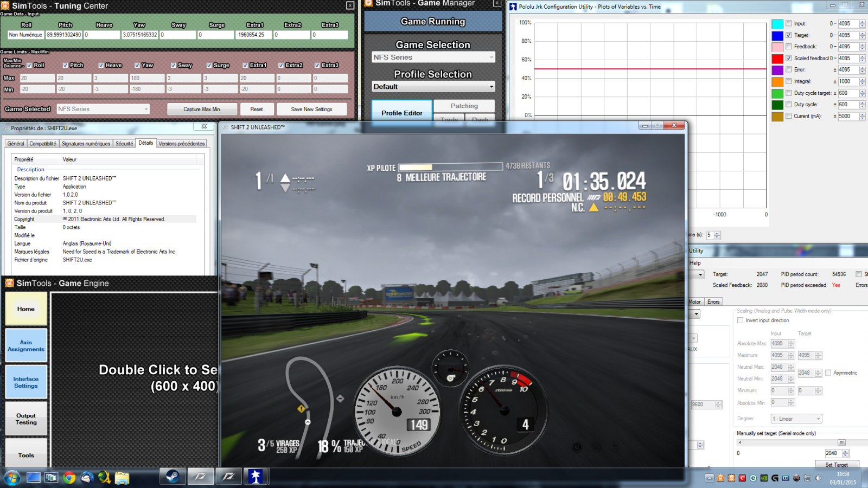Click Reset button in Tuning Center
The height and width of the screenshot is (488, 868).
pos(257,109)
